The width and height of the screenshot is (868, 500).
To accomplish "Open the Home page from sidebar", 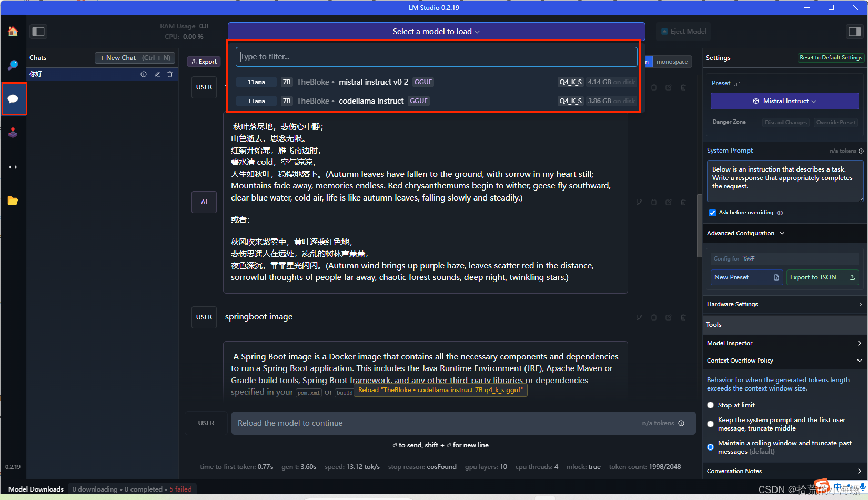I will 13,32.
